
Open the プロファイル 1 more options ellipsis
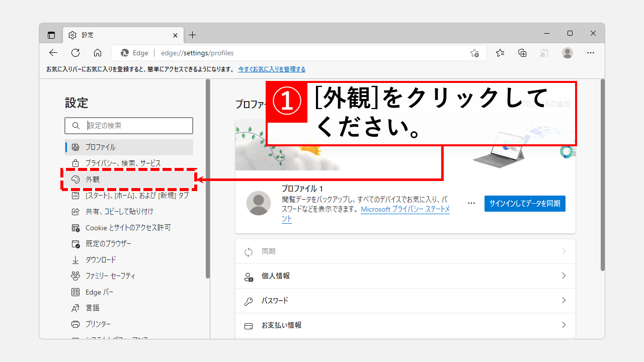(471, 204)
